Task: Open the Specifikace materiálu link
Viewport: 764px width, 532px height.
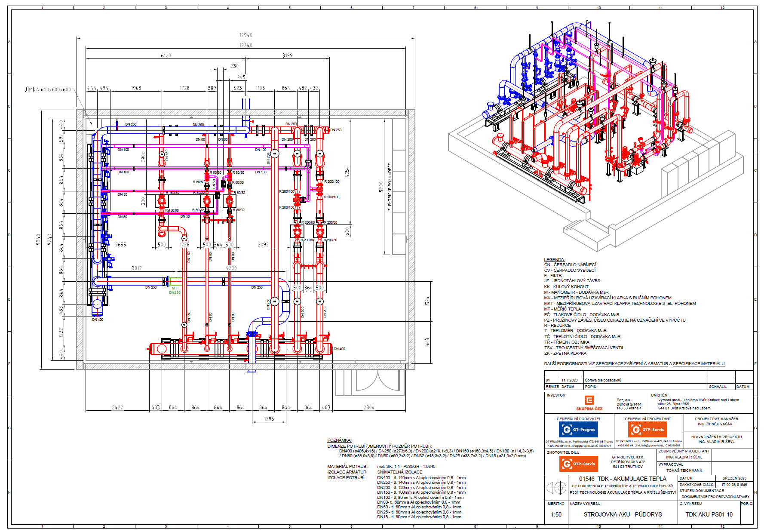Action: (x=699, y=364)
